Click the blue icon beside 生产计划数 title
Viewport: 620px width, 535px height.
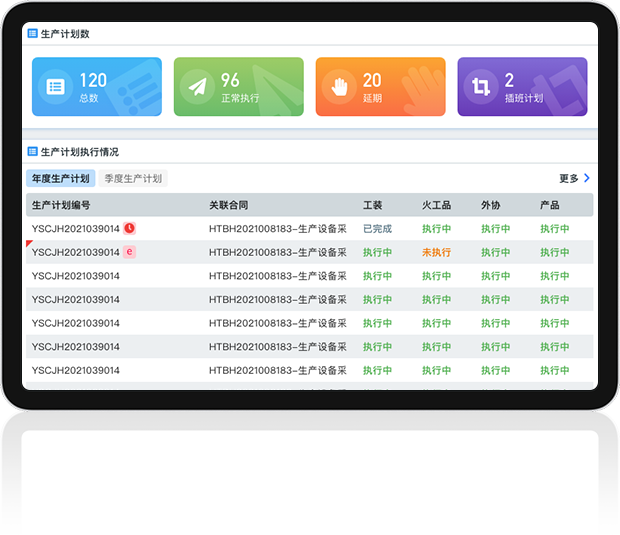(x=33, y=33)
